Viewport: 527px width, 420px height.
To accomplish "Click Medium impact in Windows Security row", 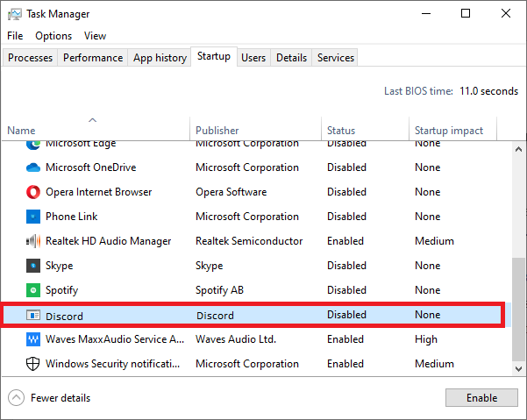I will [x=434, y=364].
